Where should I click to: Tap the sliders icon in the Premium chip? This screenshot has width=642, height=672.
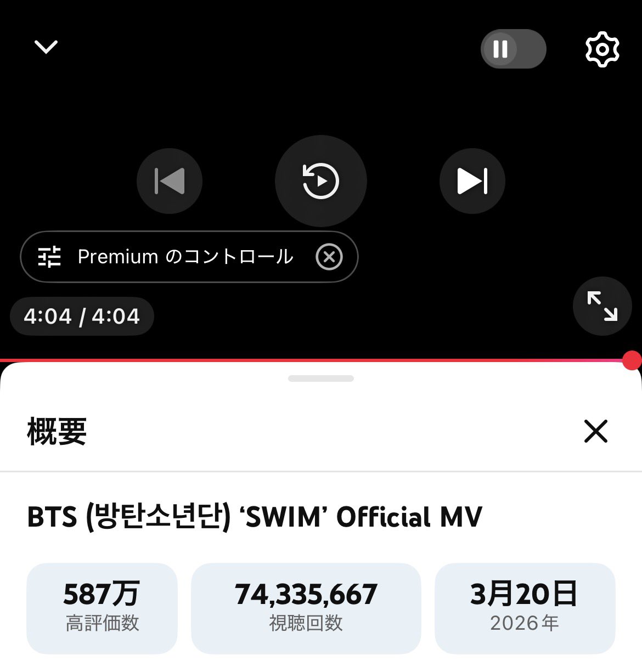point(49,257)
